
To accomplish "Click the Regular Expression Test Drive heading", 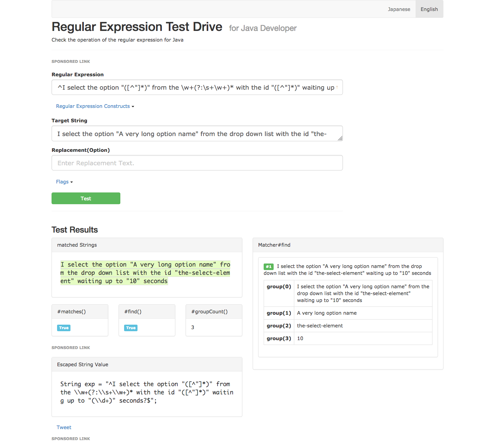I will [x=137, y=27].
